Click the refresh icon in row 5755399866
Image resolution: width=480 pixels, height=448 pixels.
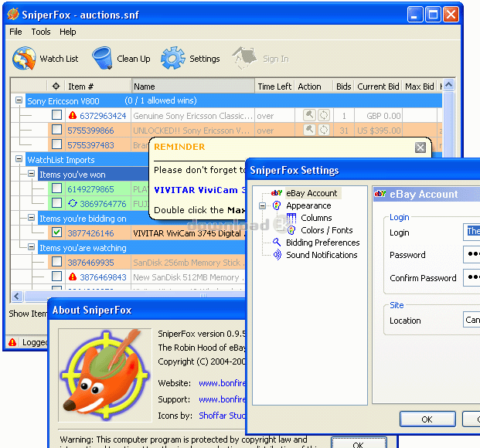[x=324, y=130]
